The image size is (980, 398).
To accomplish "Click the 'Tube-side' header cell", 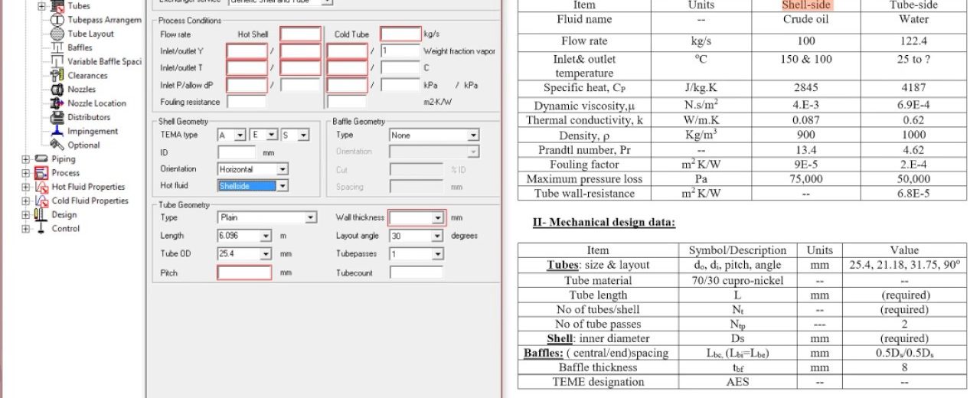I will [913, 5].
